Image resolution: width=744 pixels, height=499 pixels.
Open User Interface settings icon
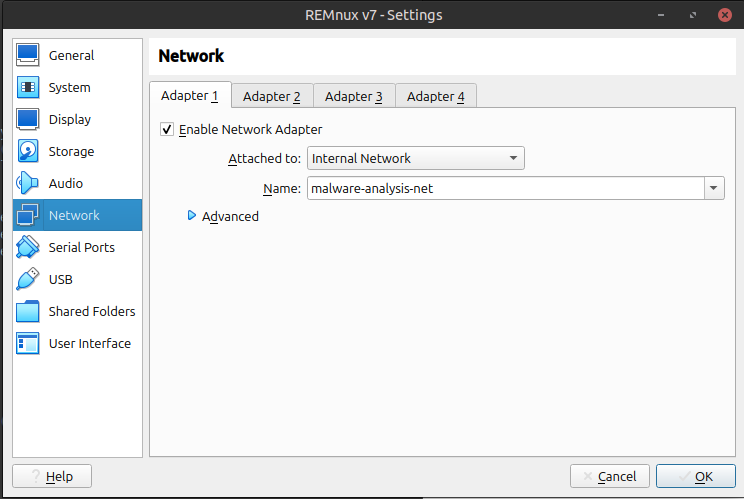point(28,344)
